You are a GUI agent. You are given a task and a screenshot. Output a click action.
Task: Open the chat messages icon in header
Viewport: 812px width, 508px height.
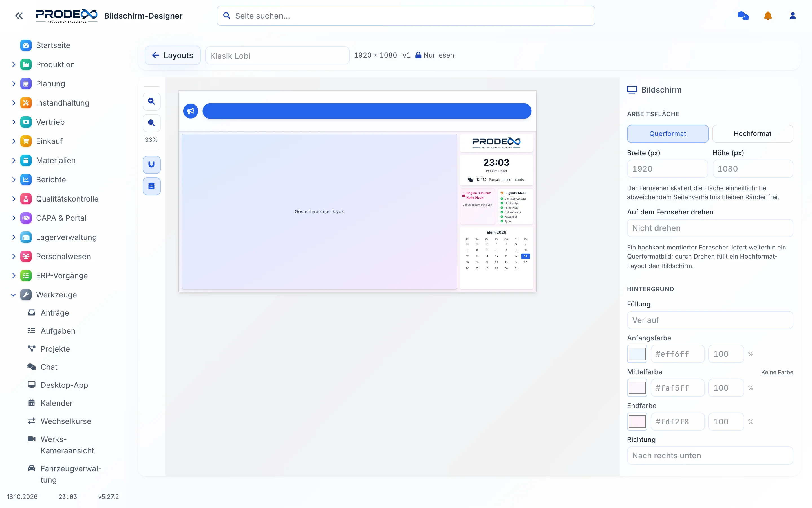point(743,16)
